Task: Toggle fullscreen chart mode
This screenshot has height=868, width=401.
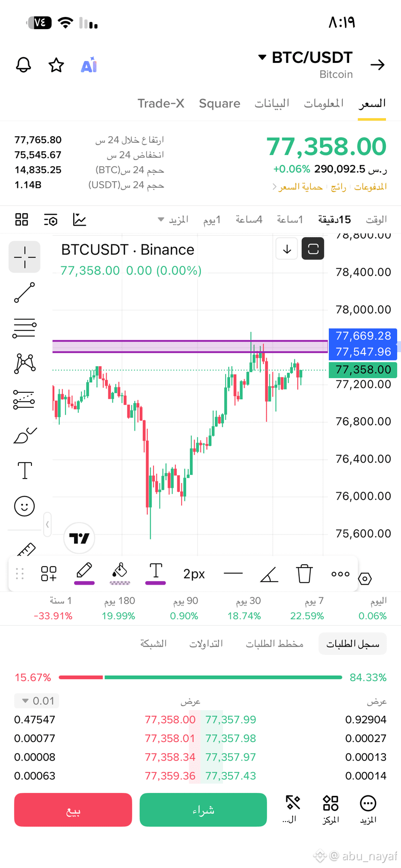Action: coord(313,249)
